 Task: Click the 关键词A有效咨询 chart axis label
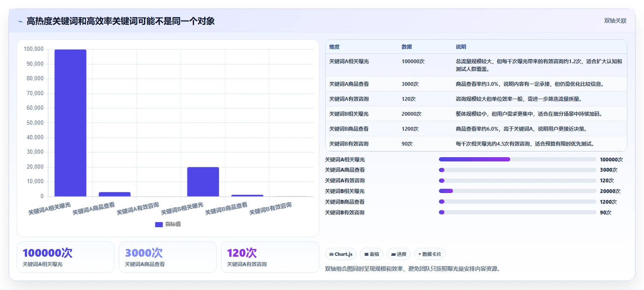(x=138, y=208)
